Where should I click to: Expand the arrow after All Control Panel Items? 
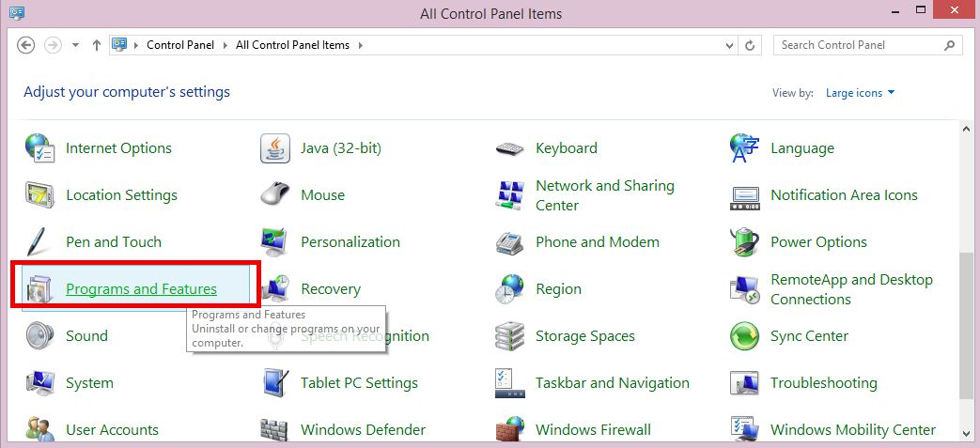tap(360, 45)
